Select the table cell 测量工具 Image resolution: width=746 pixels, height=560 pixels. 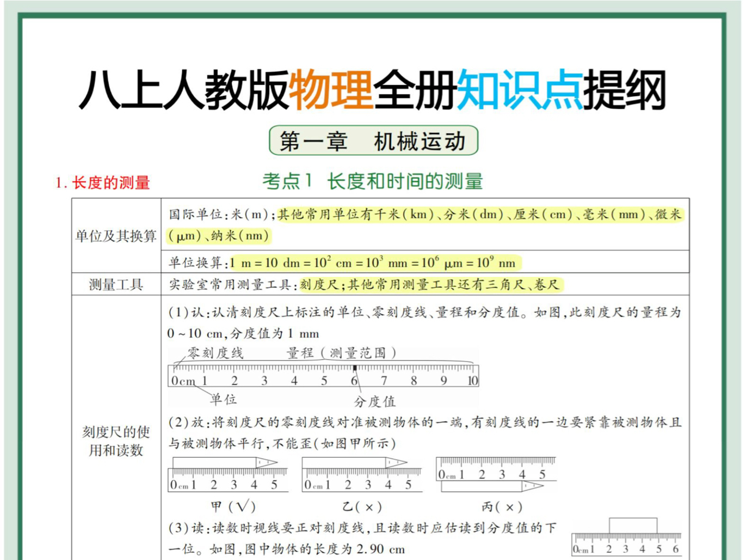tap(116, 285)
